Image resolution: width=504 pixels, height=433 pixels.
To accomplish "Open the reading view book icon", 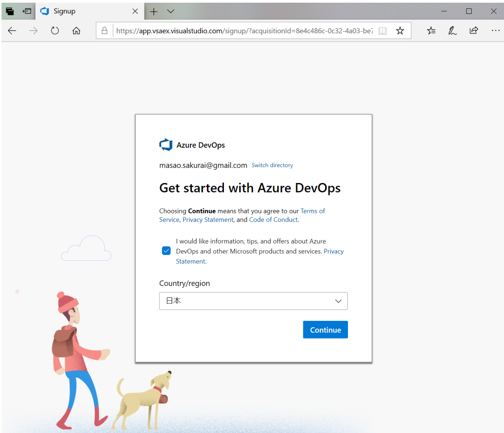I will (x=382, y=31).
